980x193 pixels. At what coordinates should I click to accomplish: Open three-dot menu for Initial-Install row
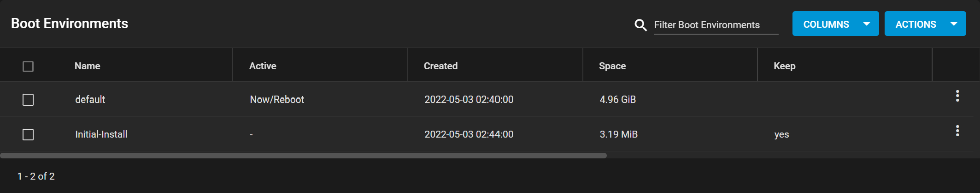coord(957,131)
